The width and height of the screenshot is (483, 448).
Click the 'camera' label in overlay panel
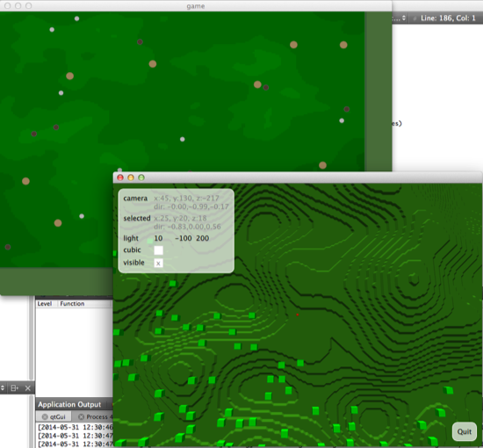(135, 199)
